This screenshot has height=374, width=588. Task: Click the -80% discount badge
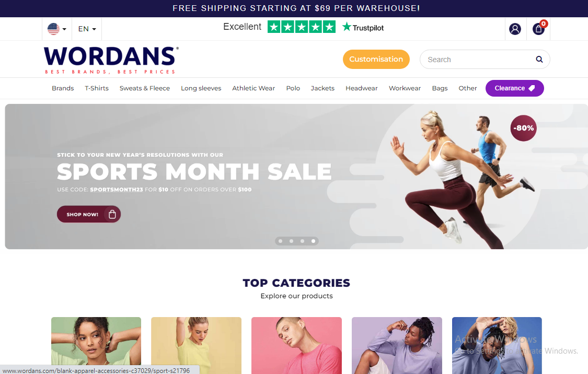[524, 128]
